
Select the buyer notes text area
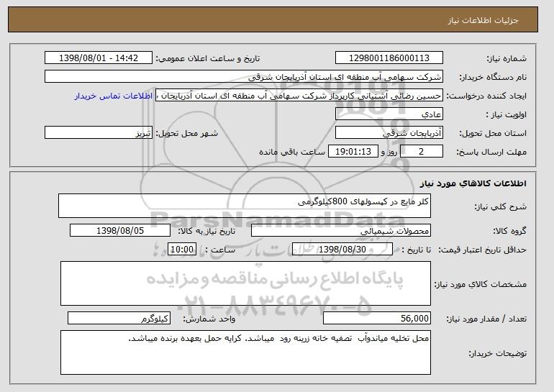[245, 352]
